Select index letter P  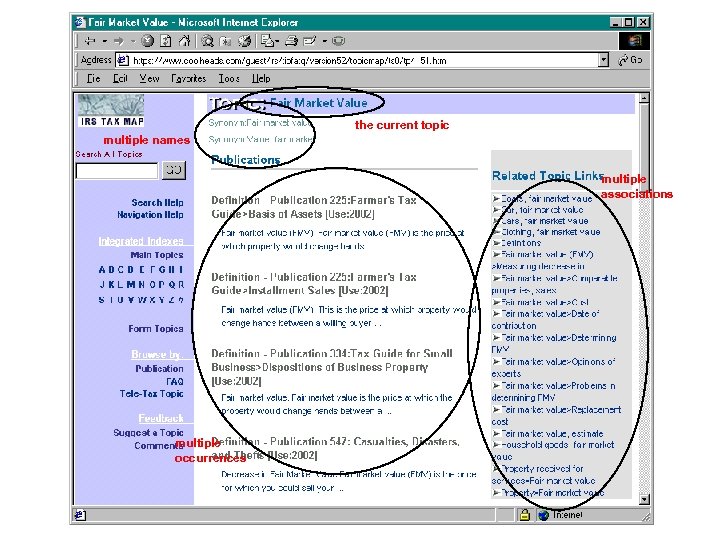[161, 285]
